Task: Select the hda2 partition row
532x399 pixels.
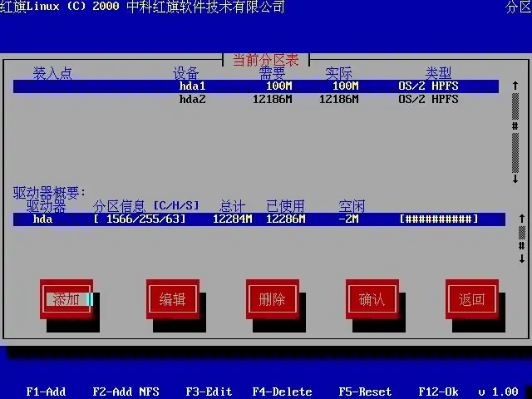Action: 256,100
